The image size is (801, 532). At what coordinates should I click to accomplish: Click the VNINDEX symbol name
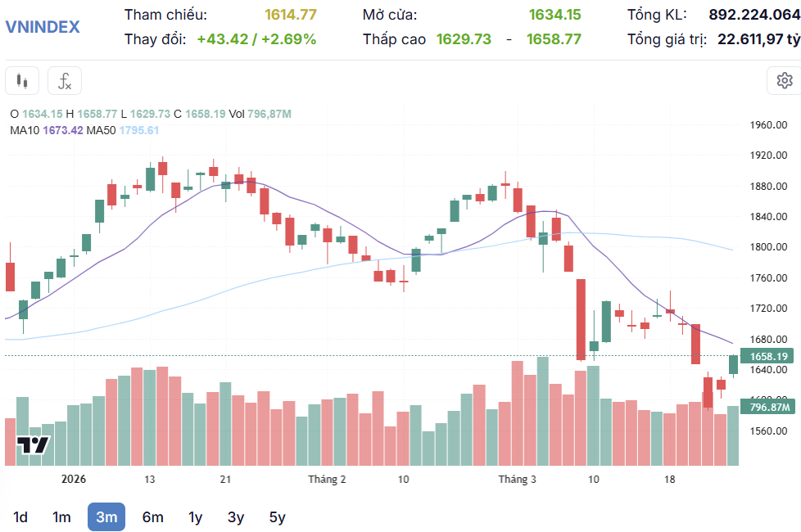coord(44,27)
